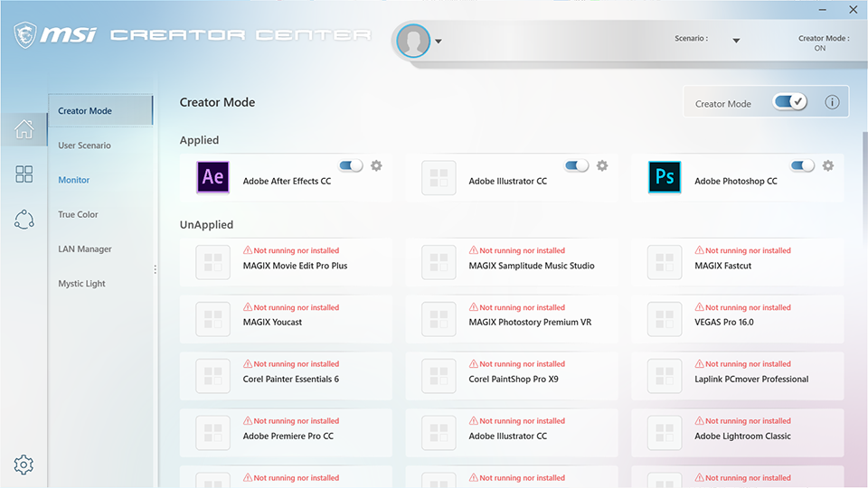Open True Color menu item
This screenshot has width=868, height=488.
coord(78,215)
